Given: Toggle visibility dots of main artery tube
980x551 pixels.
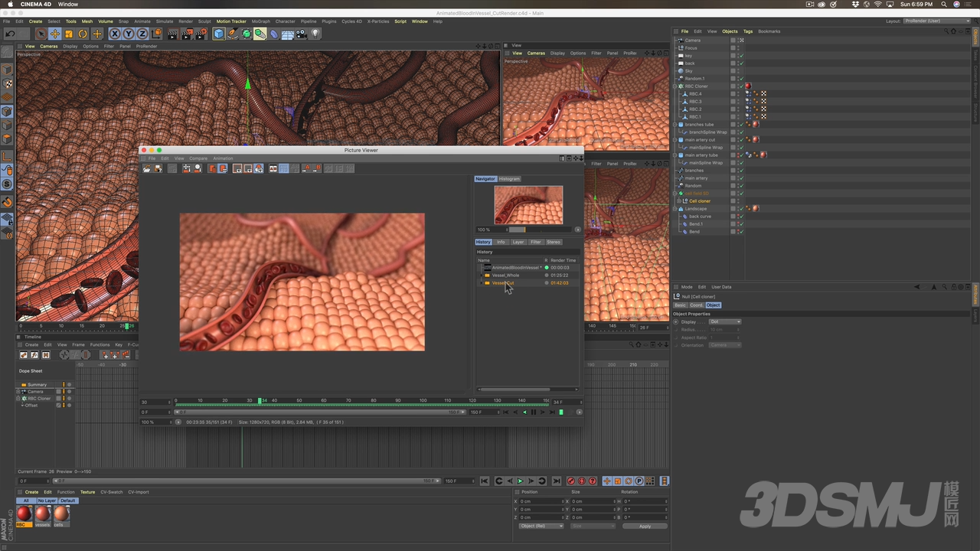Looking at the screenshot, I should coord(738,155).
